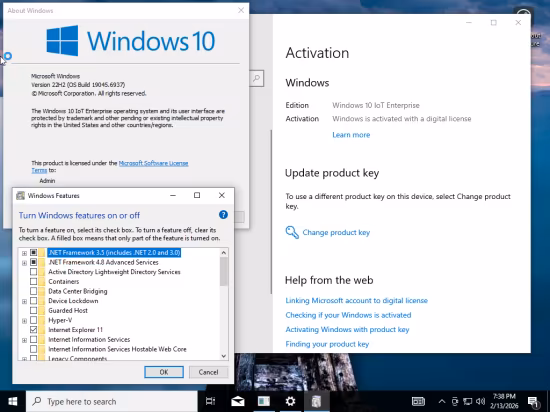Viewport: 550px width, 412px height.
Task: Expand the .NET Framework 3.5 node
Action: pos(24,253)
